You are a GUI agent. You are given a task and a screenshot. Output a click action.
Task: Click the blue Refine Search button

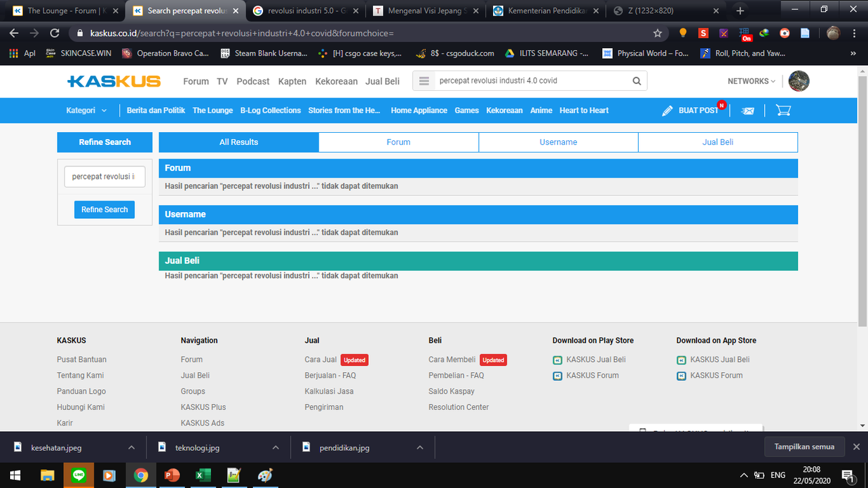coord(104,209)
